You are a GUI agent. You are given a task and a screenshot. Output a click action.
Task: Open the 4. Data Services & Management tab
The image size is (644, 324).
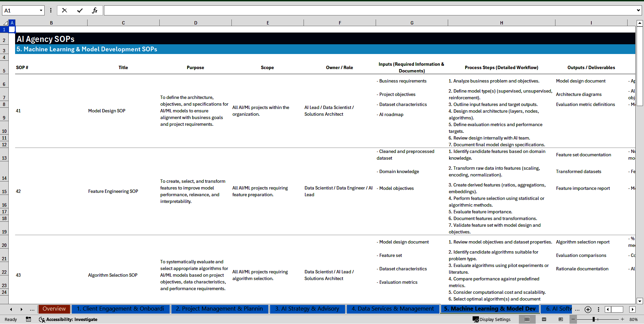pos(393,309)
